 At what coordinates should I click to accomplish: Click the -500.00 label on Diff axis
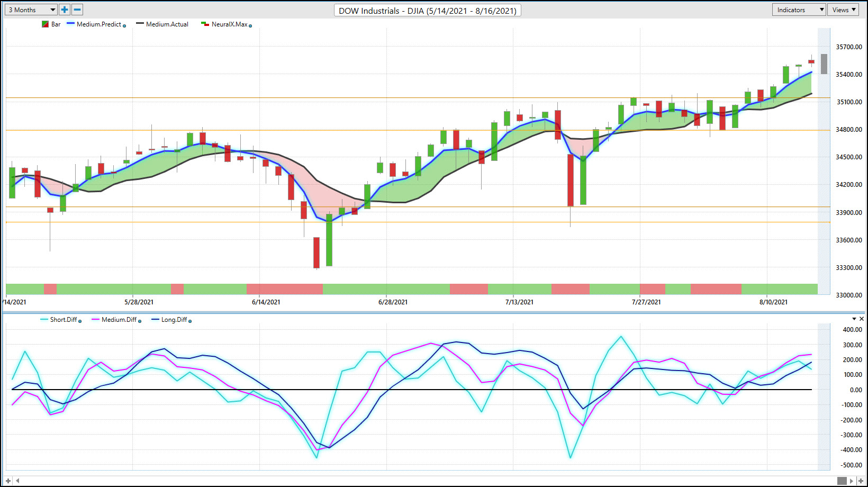pos(851,465)
